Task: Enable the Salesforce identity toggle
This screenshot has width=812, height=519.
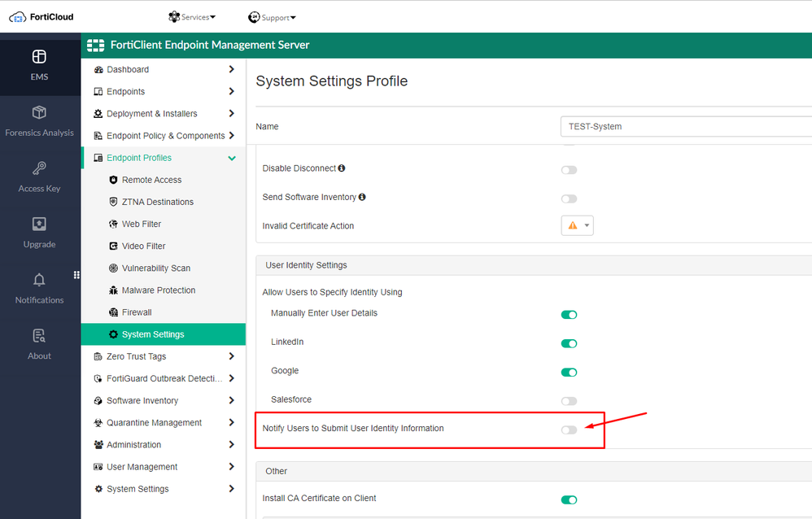Action: 569,401
